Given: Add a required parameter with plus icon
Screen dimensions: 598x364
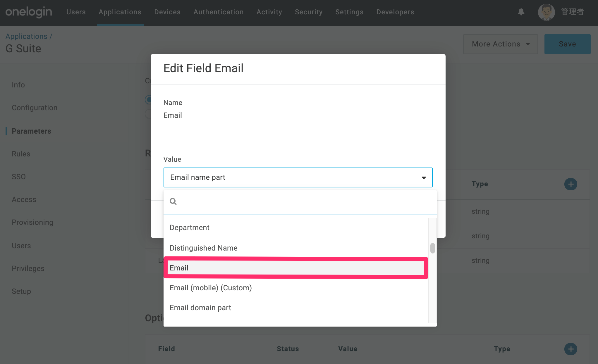Looking at the screenshot, I should (x=570, y=184).
